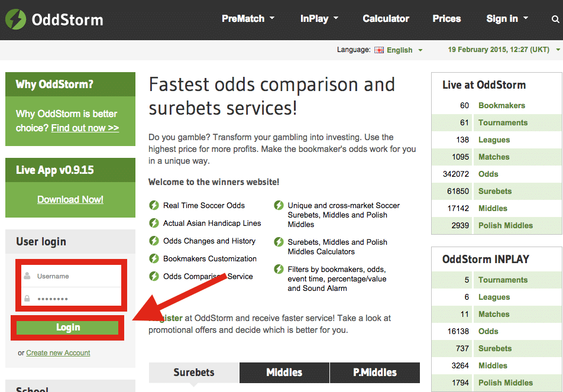Click bolt icon beside Bookmakers Customization
563x392 pixels.
(x=154, y=259)
